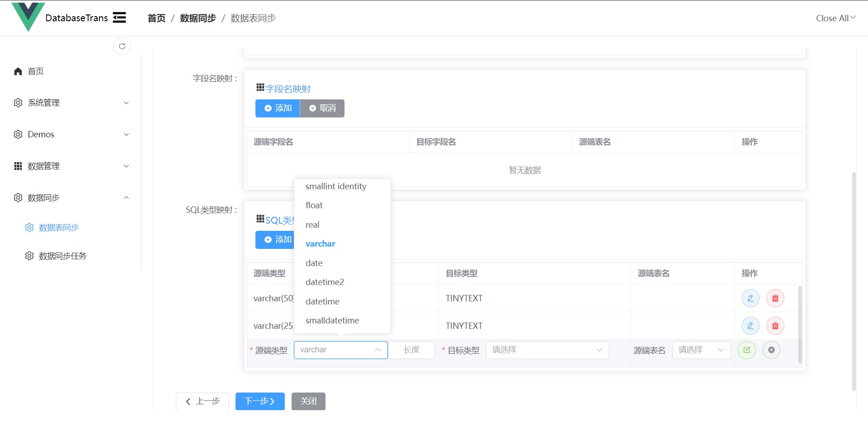Click 添加 in the 字段名映射 section
The height and width of the screenshot is (421, 868).
pos(278,108)
